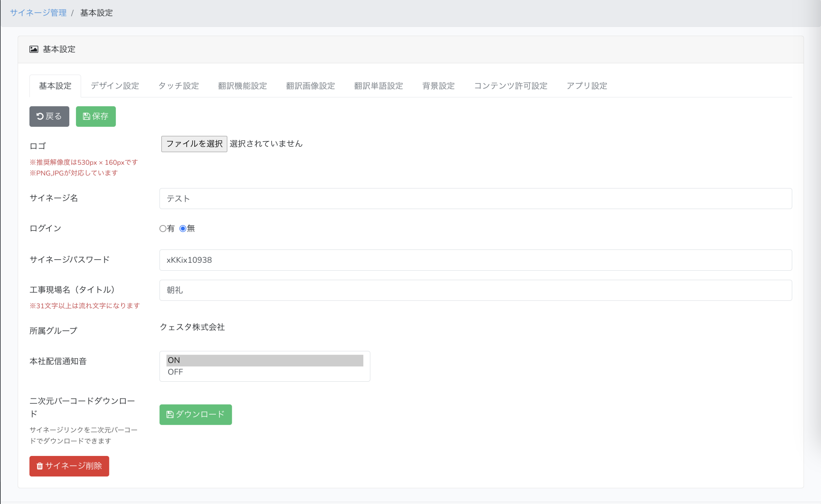The height and width of the screenshot is (504, 821).
Task: Click the red サイネージ削除 button
Action: point(69,466)
